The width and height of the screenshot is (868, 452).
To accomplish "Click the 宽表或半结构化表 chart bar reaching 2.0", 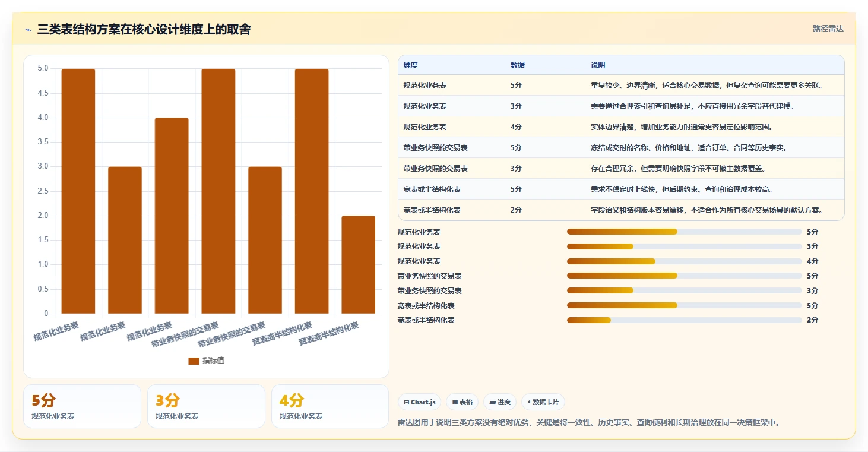I will point(359,264).
